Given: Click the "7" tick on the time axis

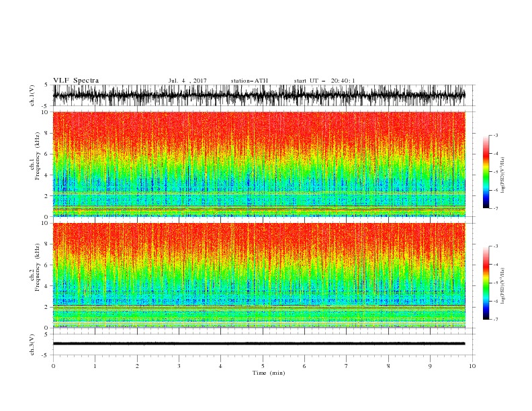Looking at the screenshot, I should click(347, 366).
